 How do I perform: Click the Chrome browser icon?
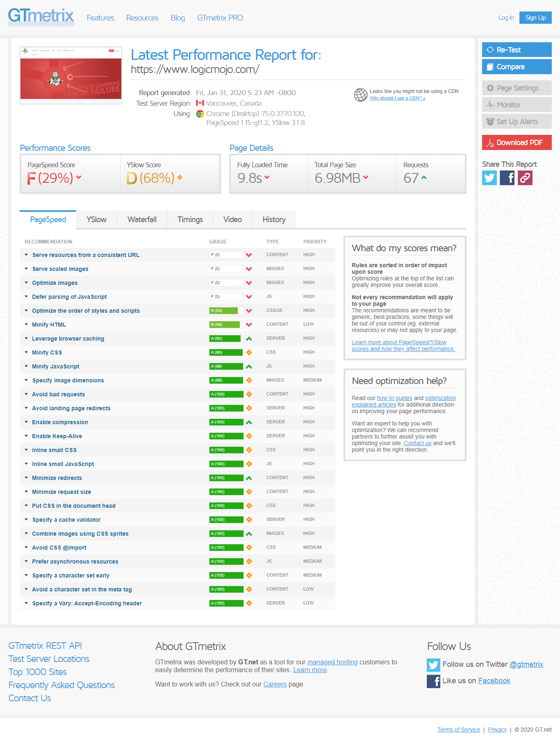(x=200, y=114)
